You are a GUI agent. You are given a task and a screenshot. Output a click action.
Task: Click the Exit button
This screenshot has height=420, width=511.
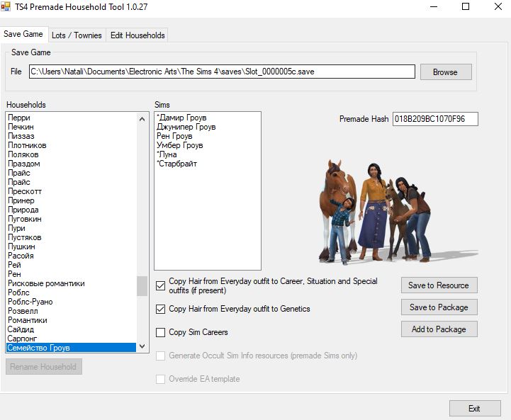474,409
